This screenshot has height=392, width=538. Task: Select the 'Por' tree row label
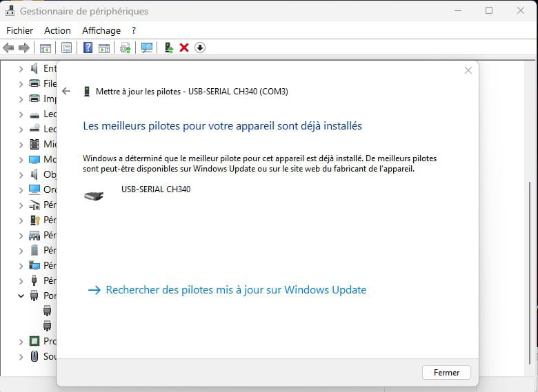(50, 296)
